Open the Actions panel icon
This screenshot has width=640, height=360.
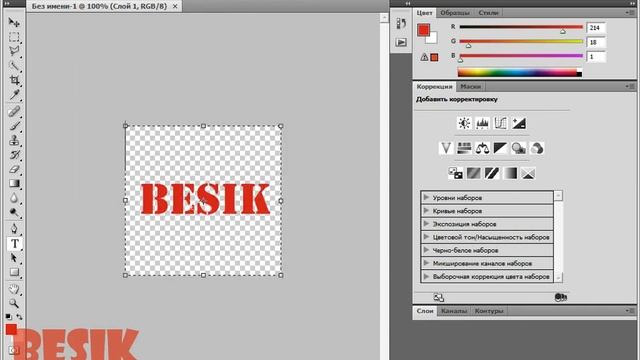point(401,42)
